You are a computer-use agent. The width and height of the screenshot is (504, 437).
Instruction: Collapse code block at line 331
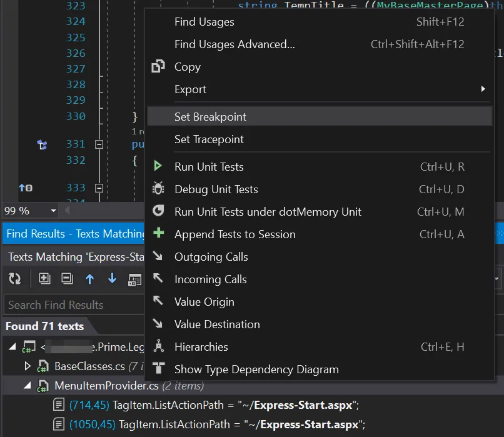(98, 144)
